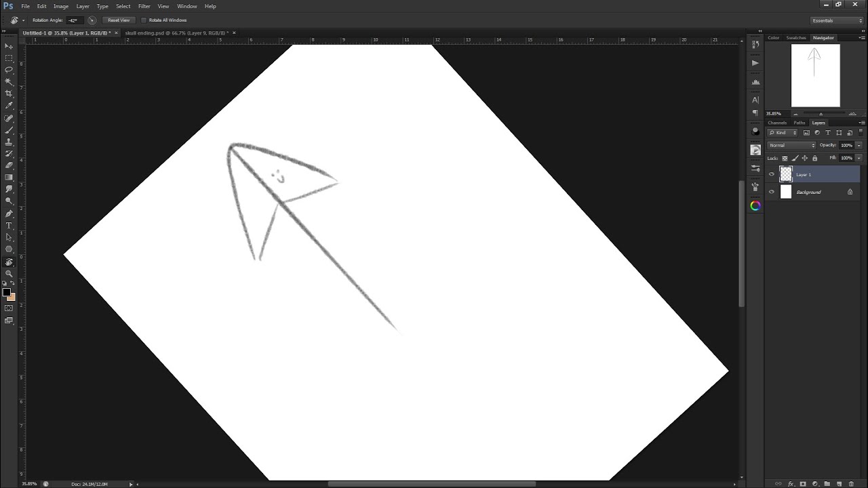Activate the Zoom tool in toolbar
This screenshot has width=868, height=488.
[x=9, y=273]
